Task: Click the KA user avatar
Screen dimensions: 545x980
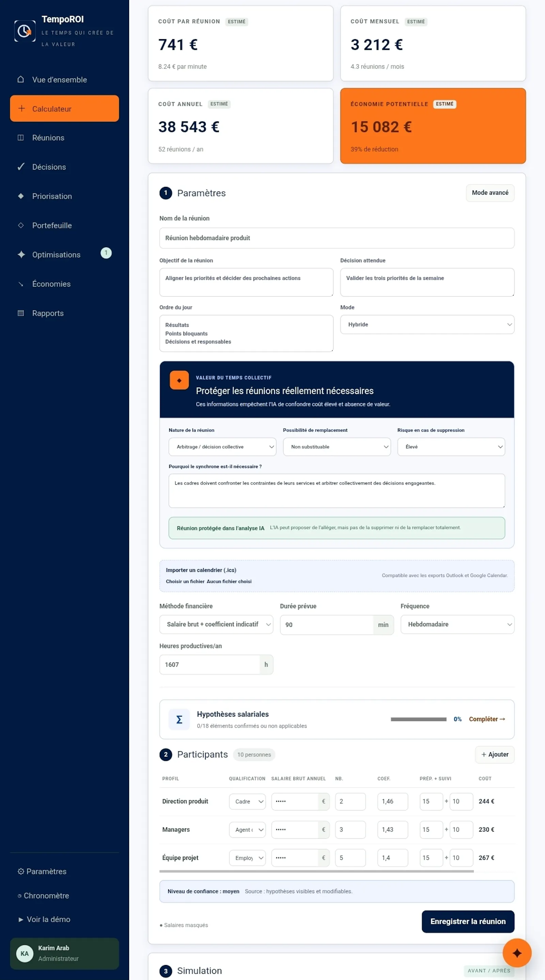Action: (x=25, y=953)
